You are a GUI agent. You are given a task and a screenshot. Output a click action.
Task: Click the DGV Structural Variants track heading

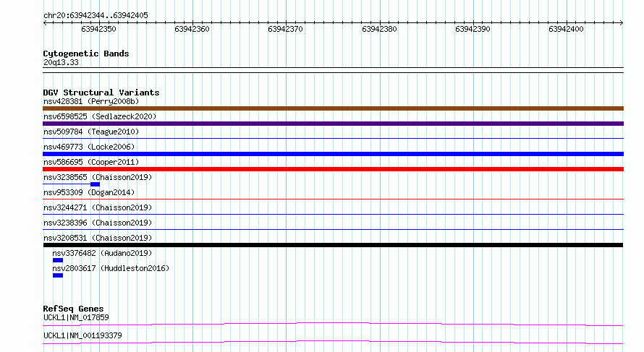point(101,93)
